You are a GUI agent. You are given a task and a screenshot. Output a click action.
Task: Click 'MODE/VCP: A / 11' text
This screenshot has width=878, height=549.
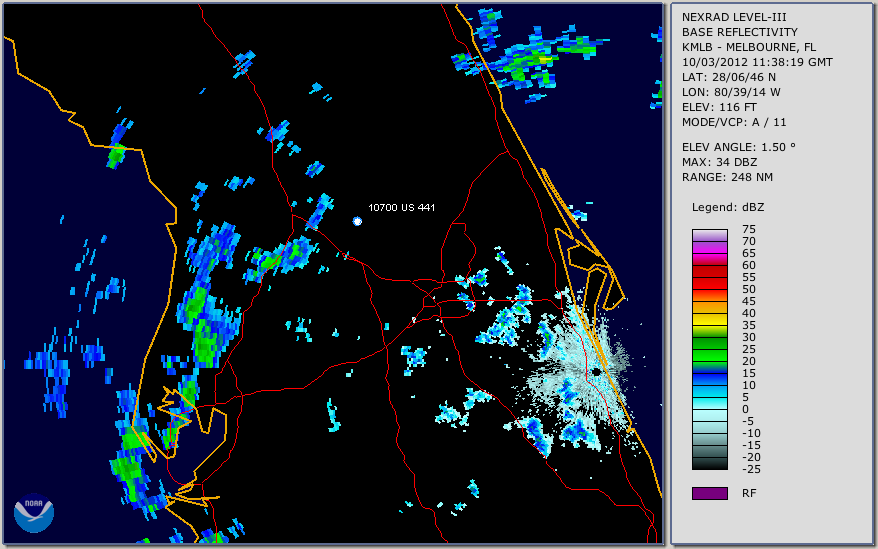[734, 122]
